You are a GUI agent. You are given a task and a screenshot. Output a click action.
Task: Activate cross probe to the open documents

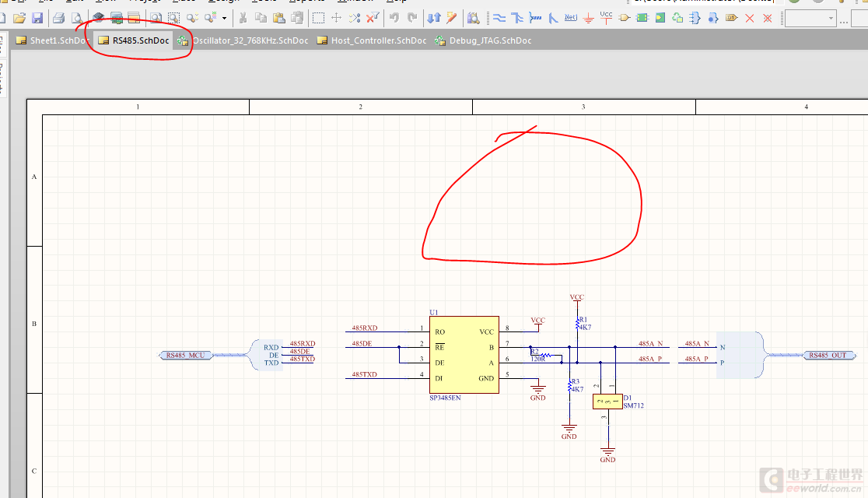click(x=452, y=18)
